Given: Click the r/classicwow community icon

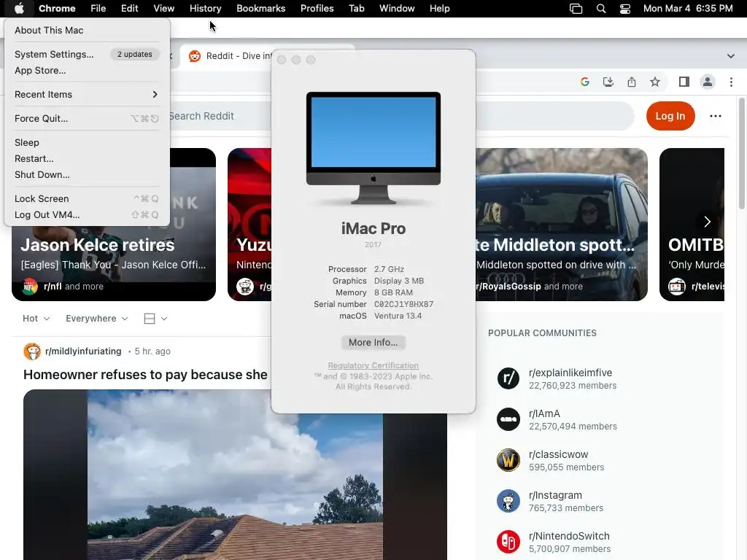Looking at the screenshot, I should [x=508, y=461].
